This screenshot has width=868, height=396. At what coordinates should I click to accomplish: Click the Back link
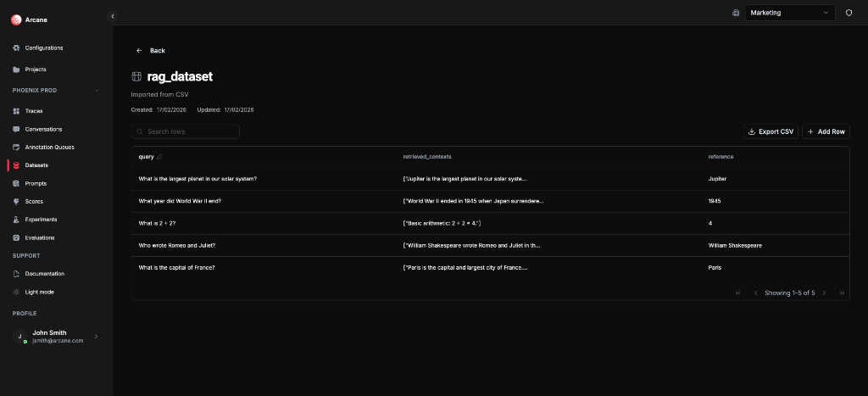tap(157, 50)
